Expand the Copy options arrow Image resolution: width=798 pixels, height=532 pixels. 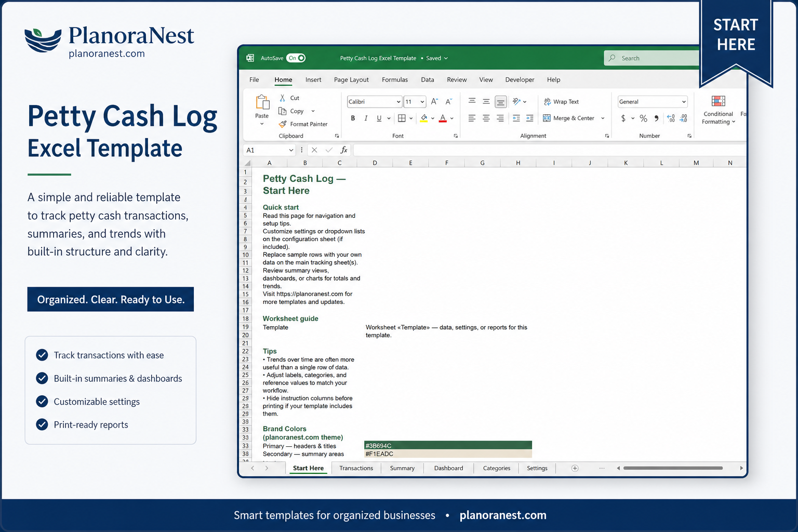point(313,111)
